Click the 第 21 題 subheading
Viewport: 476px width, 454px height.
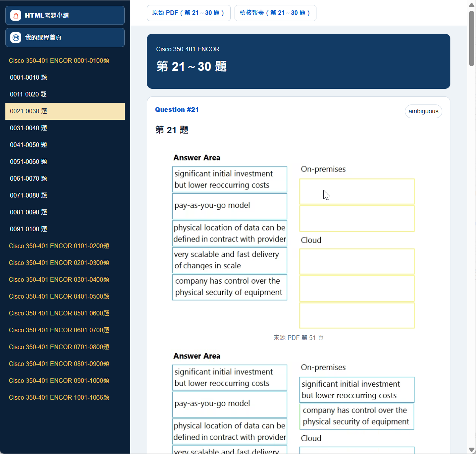[172, 130]
